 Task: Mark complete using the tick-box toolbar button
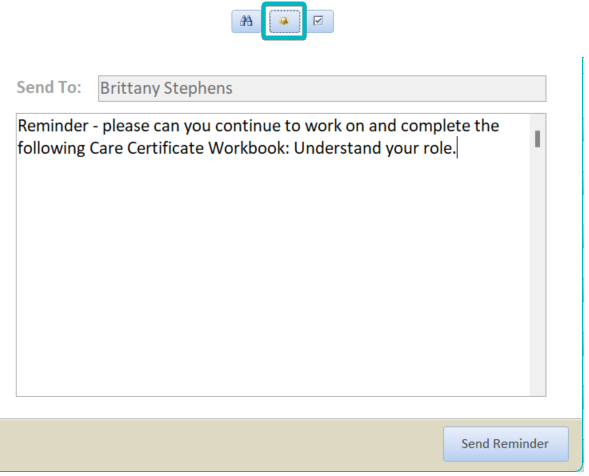click(319, 21)
